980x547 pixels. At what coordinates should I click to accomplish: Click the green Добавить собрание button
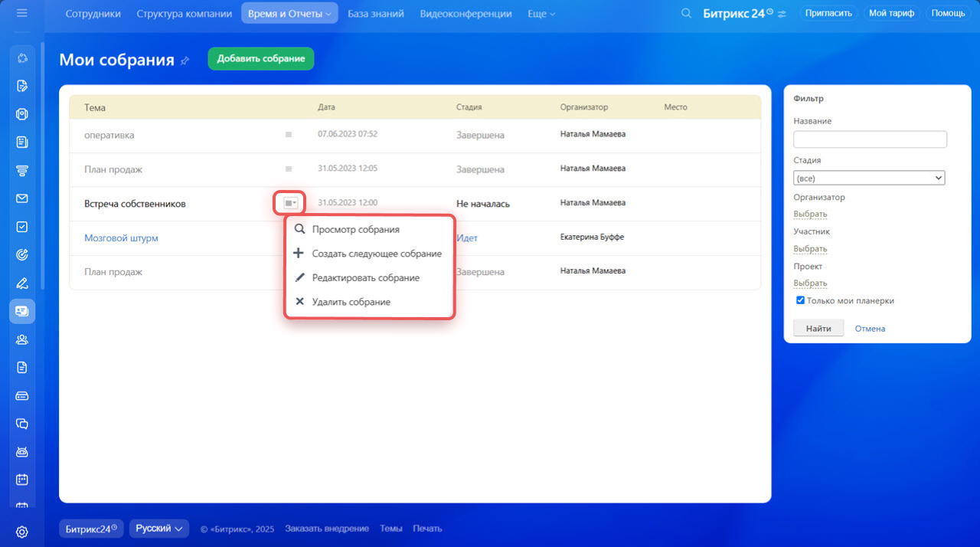(261, 59)
